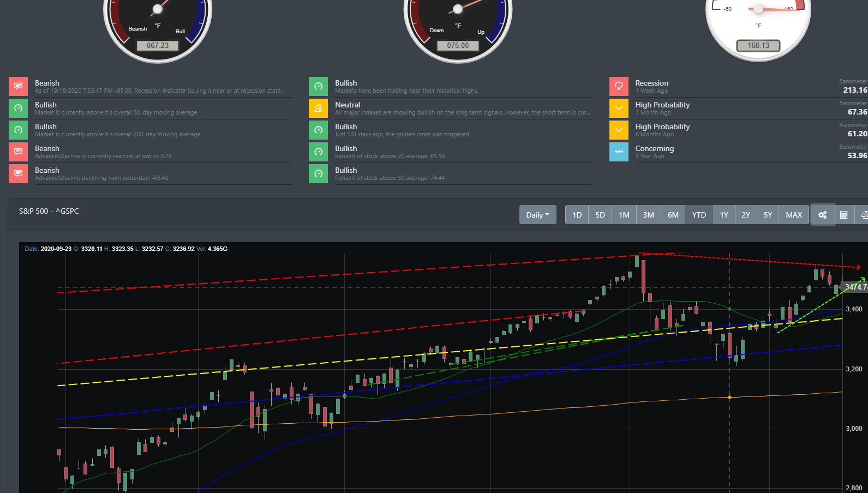The image size is (868, 493).
Task: Click red icon beside Advance\Decline low of 0.75
Action: [18, 152]
